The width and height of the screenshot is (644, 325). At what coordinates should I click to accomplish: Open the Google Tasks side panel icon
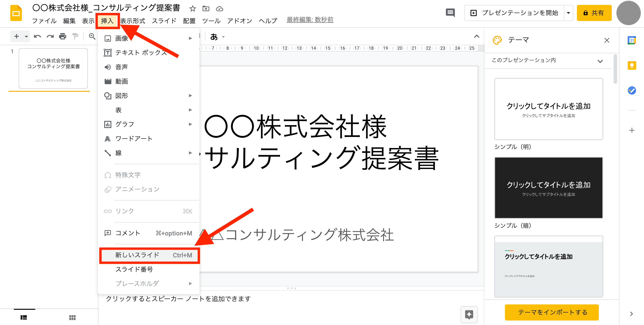(x=632, y=90)
